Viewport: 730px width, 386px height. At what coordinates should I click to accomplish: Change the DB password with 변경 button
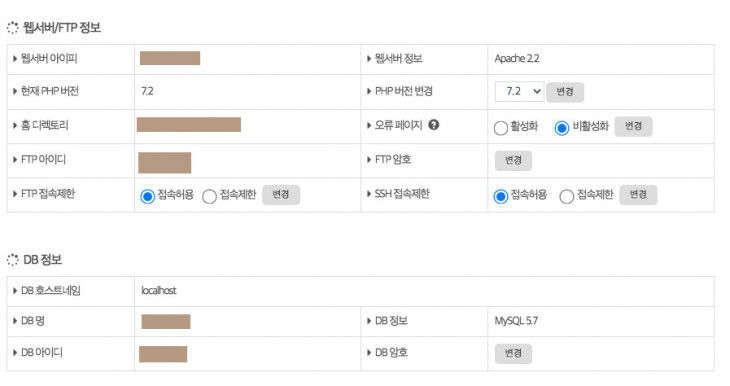coord(513,353)
